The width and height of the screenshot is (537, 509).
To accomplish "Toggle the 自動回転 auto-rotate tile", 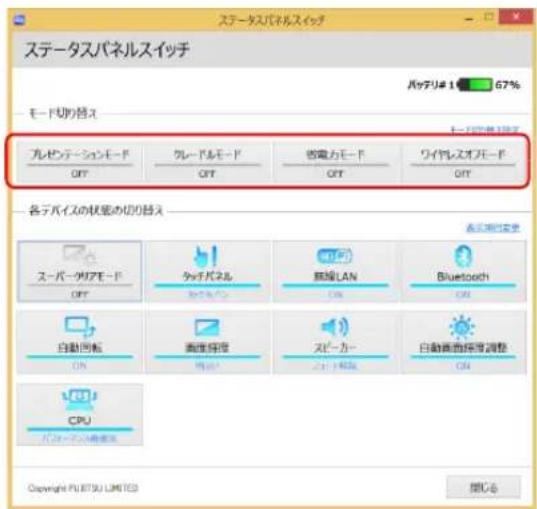I will [x=79, y=343].
